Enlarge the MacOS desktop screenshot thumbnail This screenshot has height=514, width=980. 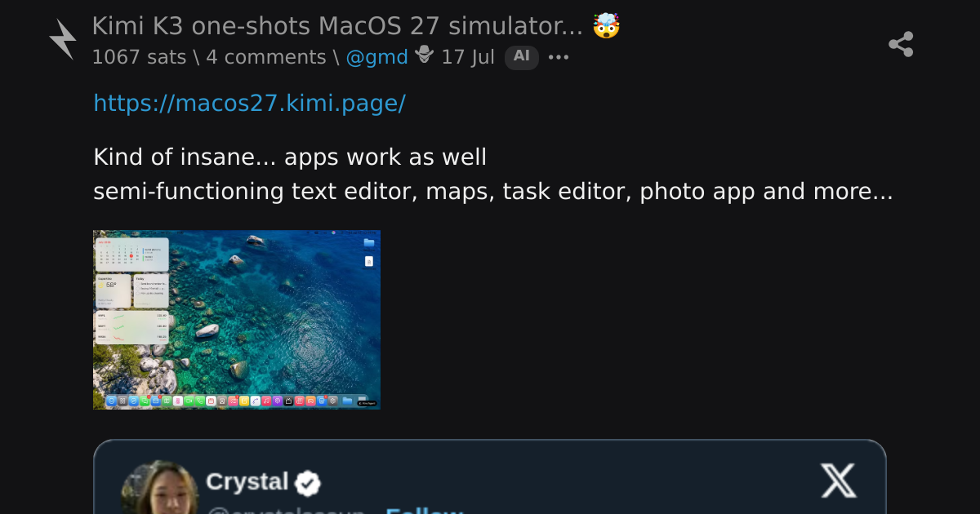click(x=237, y=320)
